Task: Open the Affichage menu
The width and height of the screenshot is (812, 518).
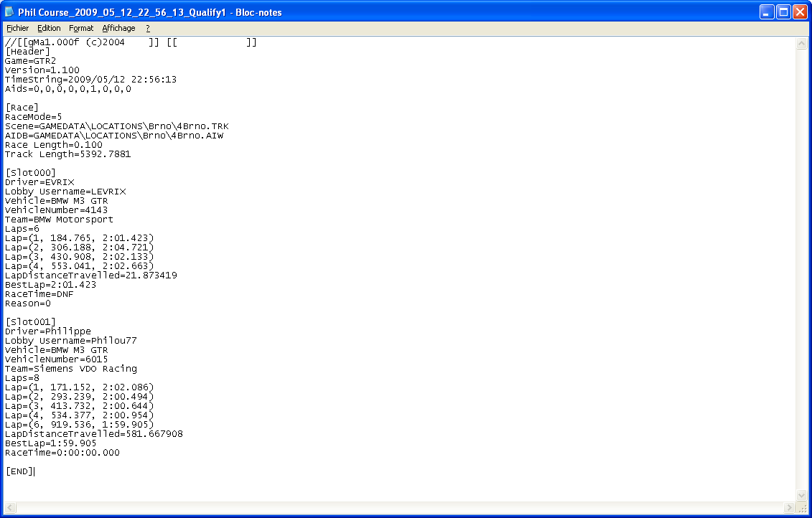Action: (118, 28)
